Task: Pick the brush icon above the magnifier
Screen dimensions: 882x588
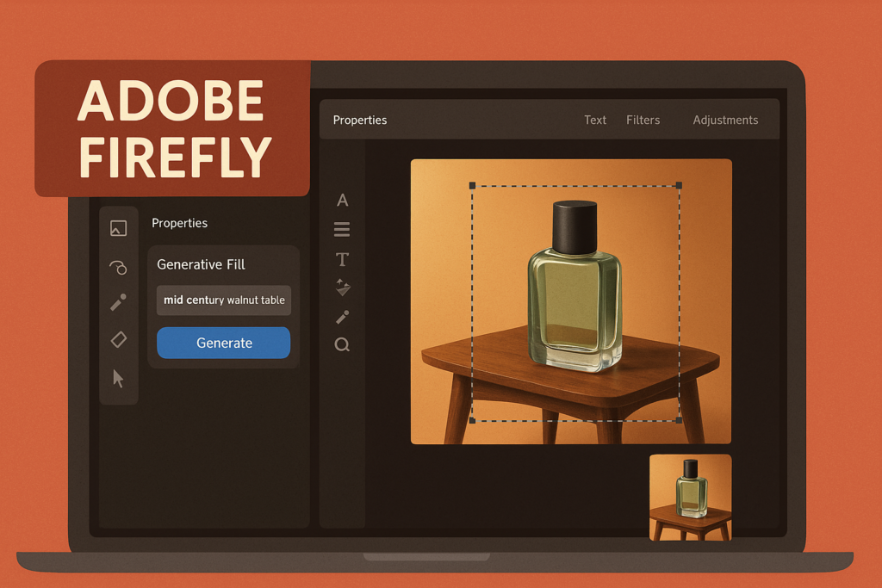Action: click(342, 317)
